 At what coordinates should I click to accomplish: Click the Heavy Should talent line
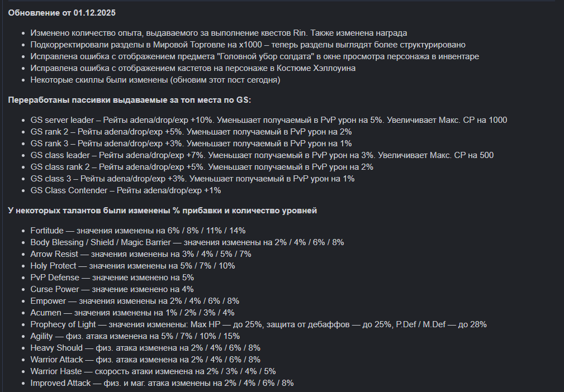[145, 348]
